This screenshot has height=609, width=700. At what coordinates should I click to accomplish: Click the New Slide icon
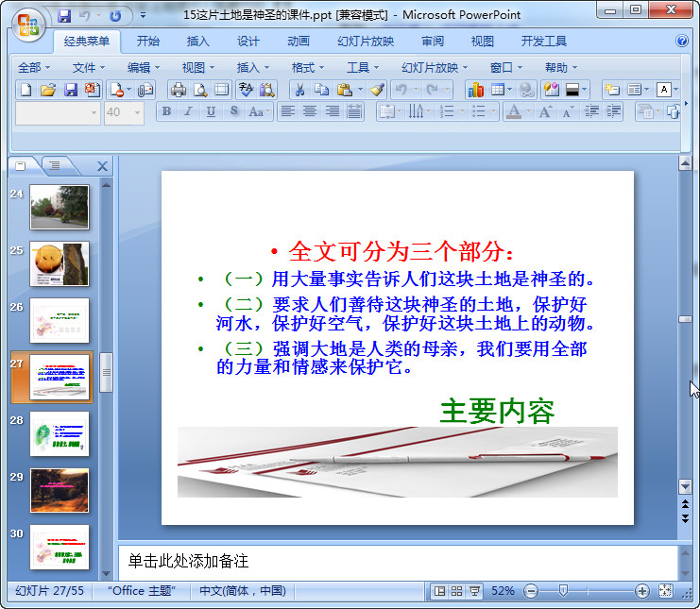coord(611,90)
